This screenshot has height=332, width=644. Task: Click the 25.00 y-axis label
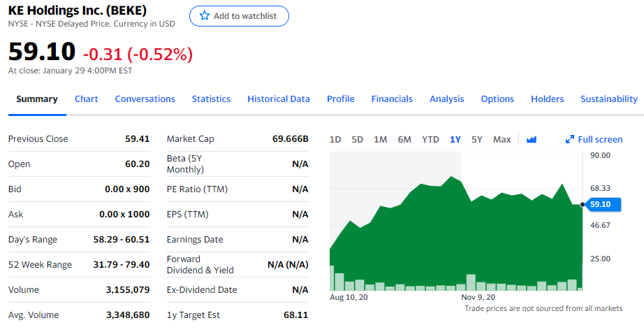click(x=601, y=259)
